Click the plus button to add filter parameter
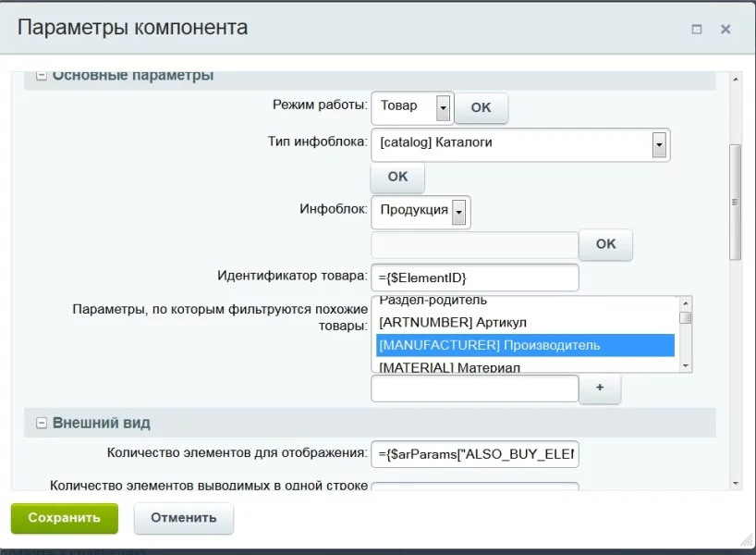756x555 pixels. [600, 388]
